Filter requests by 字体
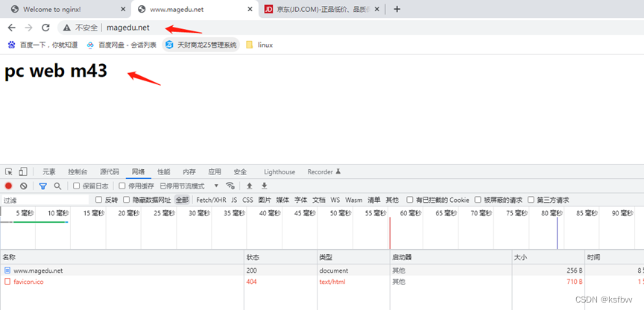Image resolution: width=644 pixels, height=310 pixels. pos(300,200)
